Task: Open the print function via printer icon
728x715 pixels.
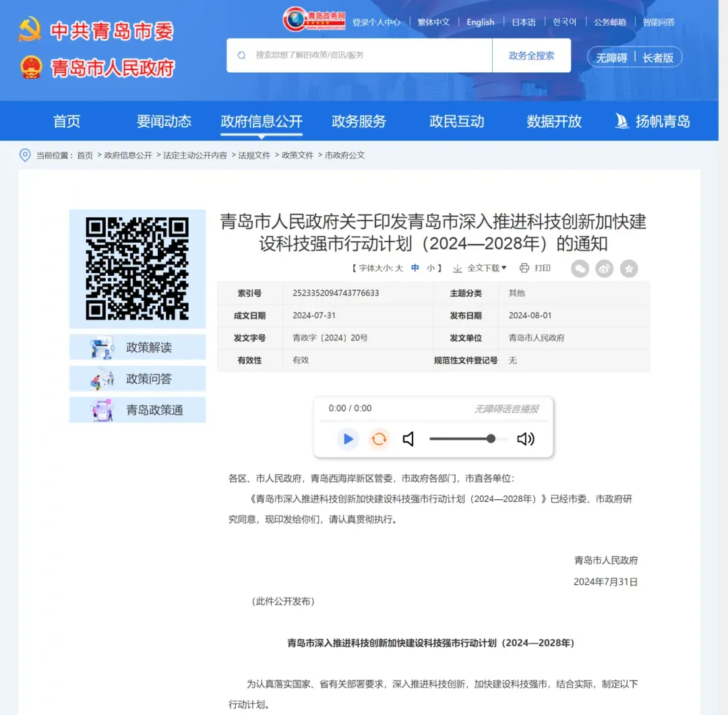Action: pos(524,268)
